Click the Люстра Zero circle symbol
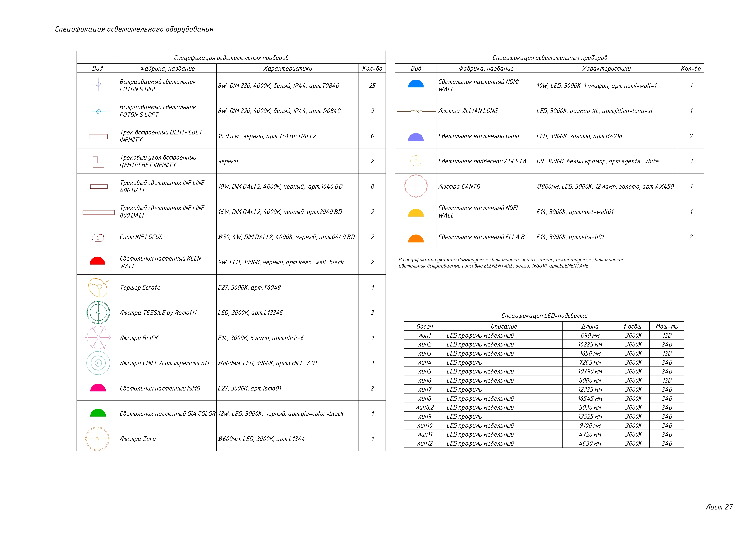Viewport: 756px width, 534px height. 97,439
